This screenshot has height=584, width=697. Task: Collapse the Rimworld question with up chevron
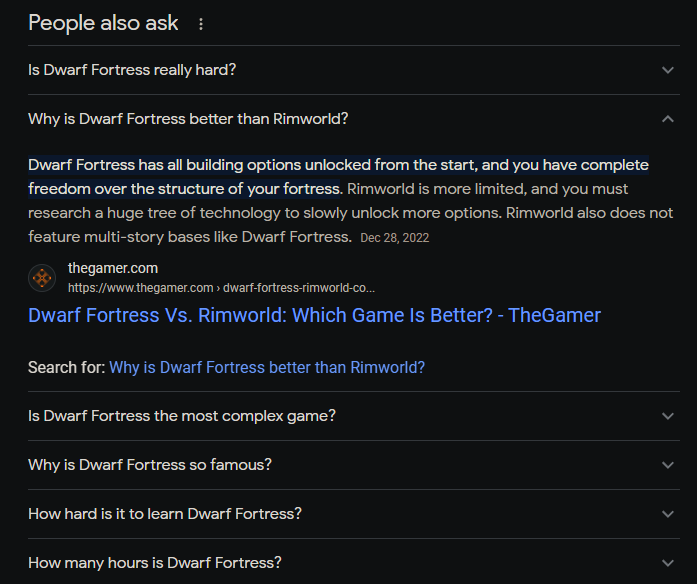(x=668, y=119)
